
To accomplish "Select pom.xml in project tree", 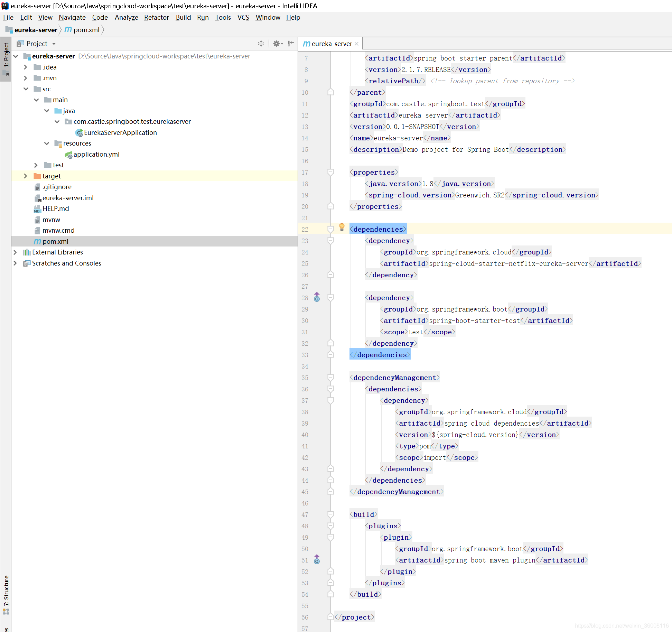I will click(x=55, y=241).
